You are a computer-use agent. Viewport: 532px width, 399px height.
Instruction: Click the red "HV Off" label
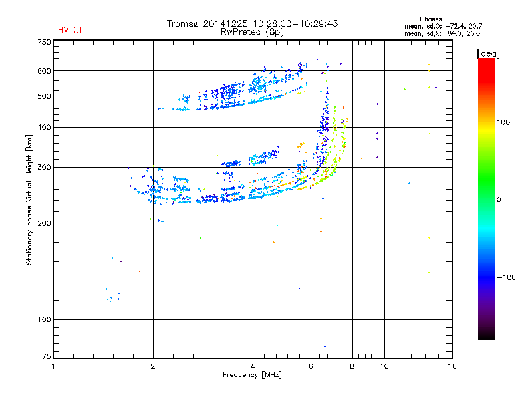click(x=72, y=30)
